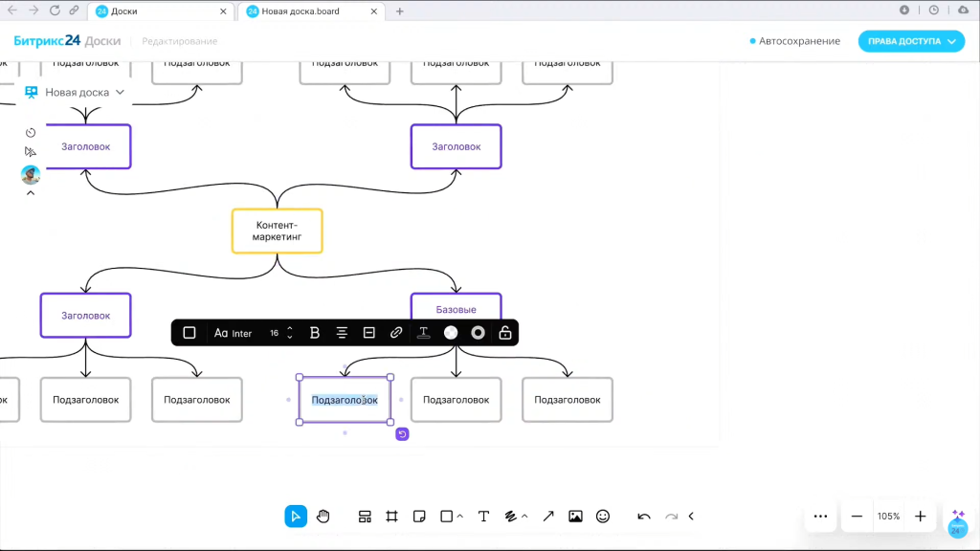Go back in browser history
980x551 pixels.
point(12,11)
